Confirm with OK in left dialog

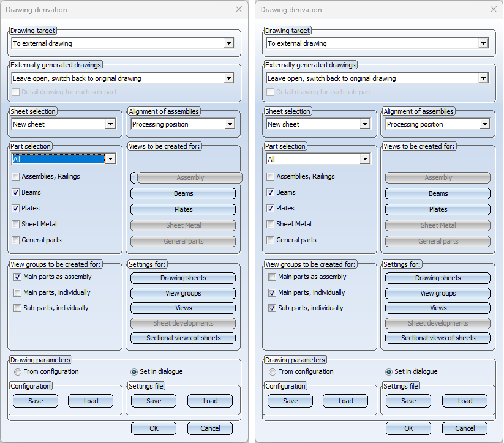[x=154, y=428]
